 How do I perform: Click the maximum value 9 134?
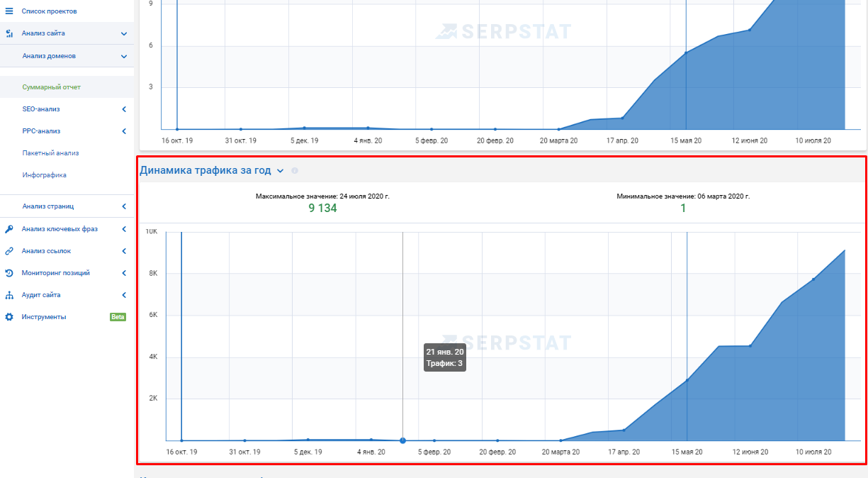[322, 208]
